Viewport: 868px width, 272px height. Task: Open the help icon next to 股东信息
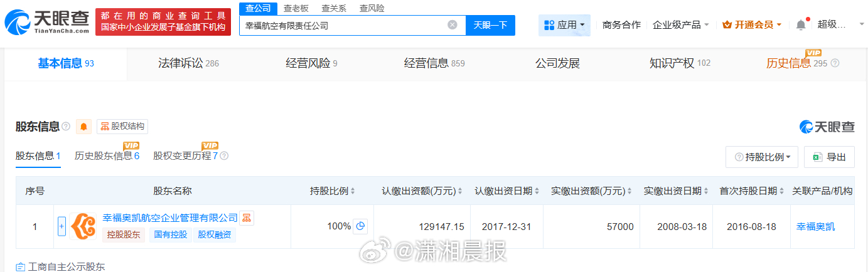(66, 127)
